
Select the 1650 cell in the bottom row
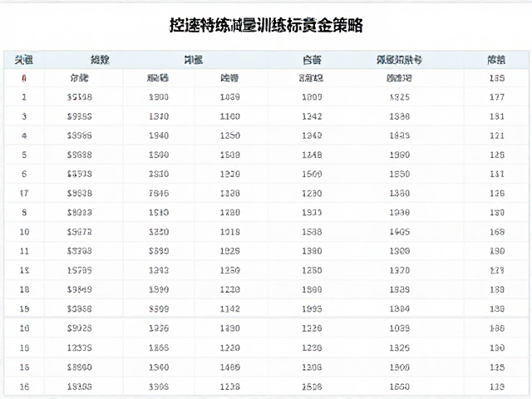pyautogui.click(x=399, y=387)
